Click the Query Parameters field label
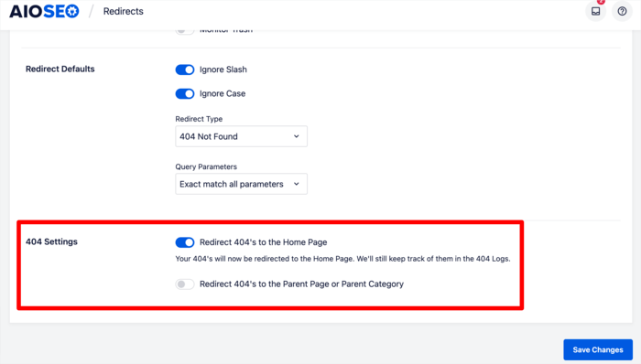641x364 pixels. click(x=206, y=166)
